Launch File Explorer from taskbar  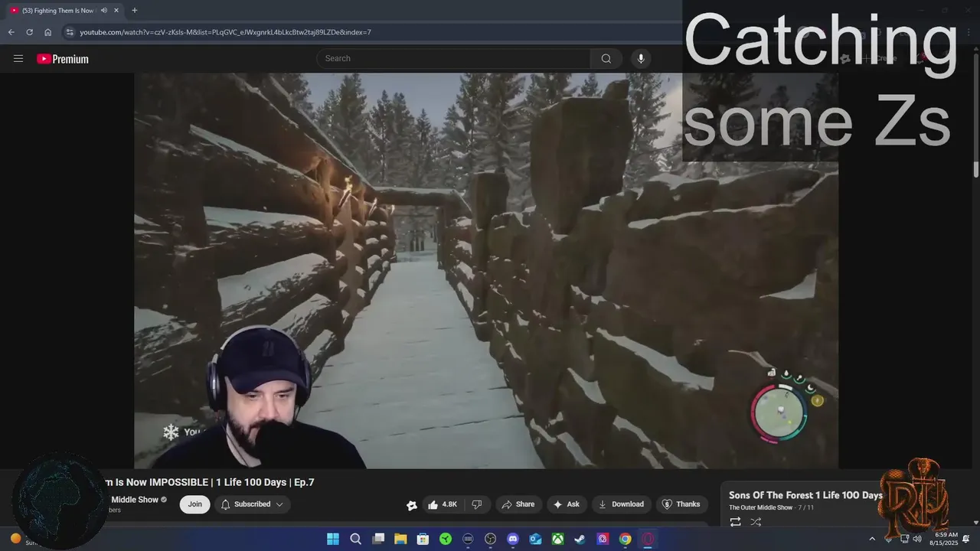(400, 539)
